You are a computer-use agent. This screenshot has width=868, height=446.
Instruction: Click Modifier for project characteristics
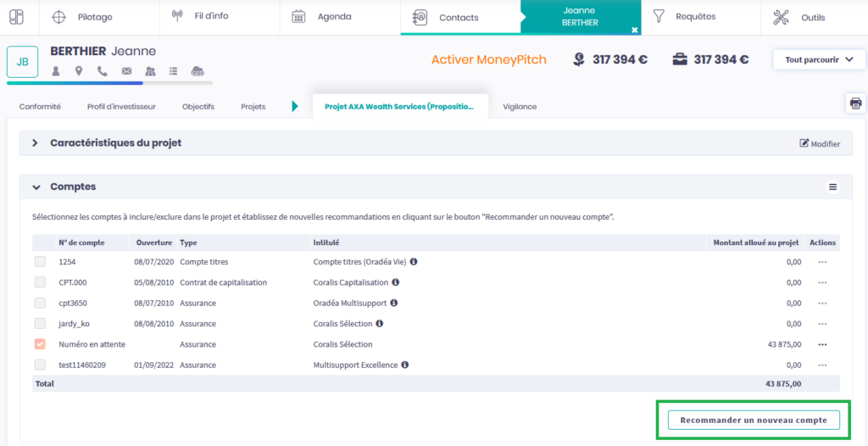820,144
